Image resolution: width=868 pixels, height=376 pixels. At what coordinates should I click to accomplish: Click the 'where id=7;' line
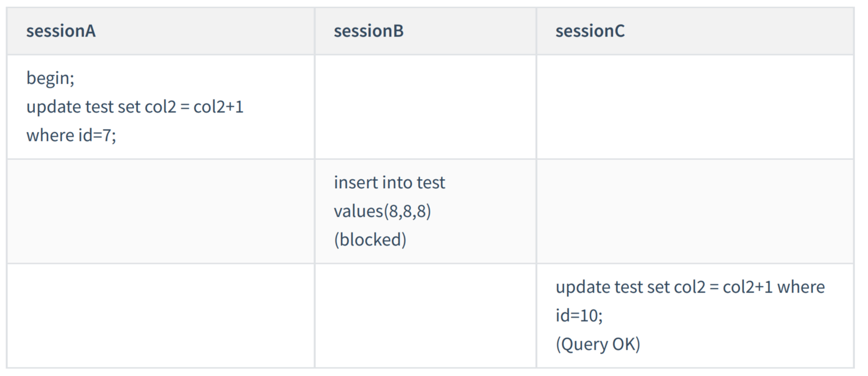[x=71, y=136]
